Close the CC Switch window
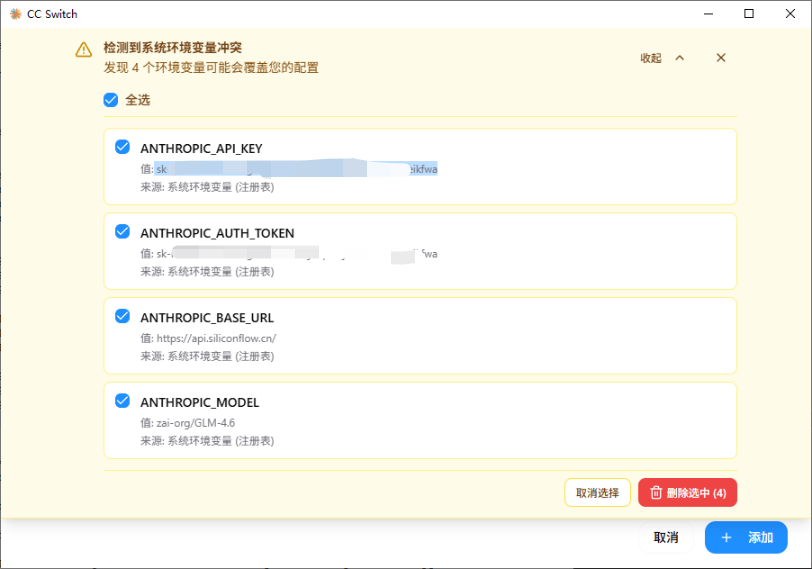This screenshot has height=569, width=812. pos(790,14)
